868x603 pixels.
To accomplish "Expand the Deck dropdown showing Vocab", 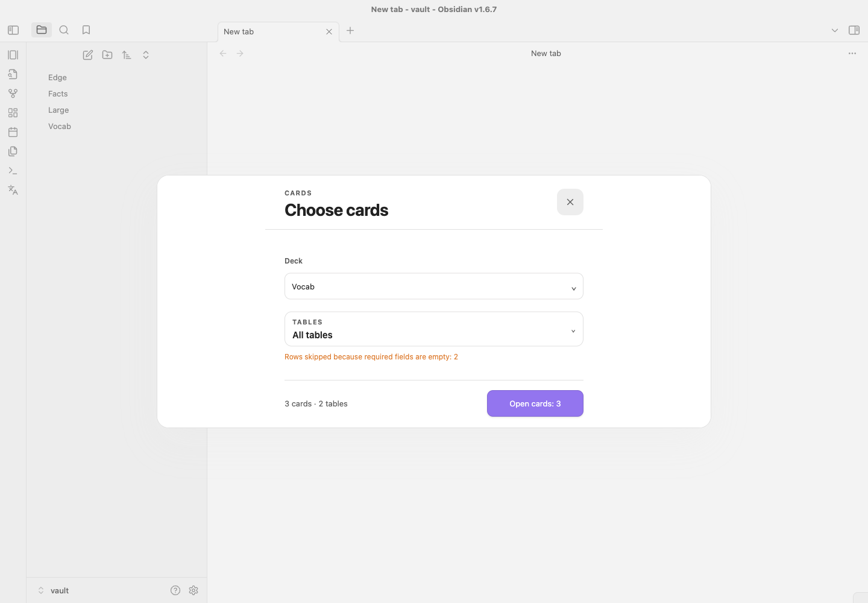I will click(x=434, y=286).
